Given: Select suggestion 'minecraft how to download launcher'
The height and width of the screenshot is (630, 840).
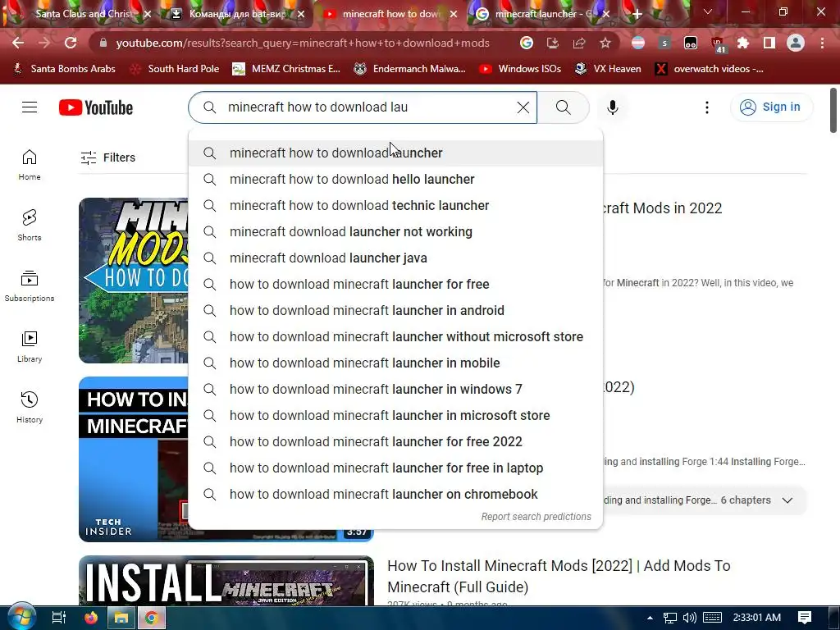Looking at the screenshot, I should click(395, 153).
